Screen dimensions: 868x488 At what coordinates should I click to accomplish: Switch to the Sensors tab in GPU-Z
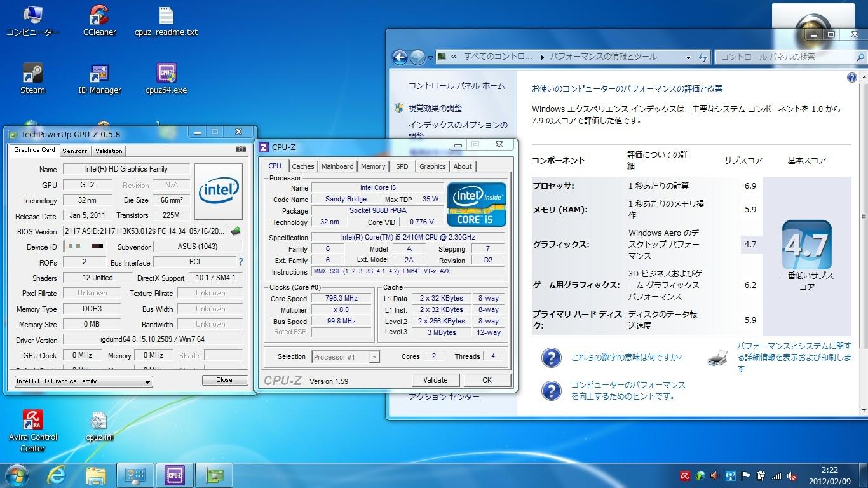point(75,151)
